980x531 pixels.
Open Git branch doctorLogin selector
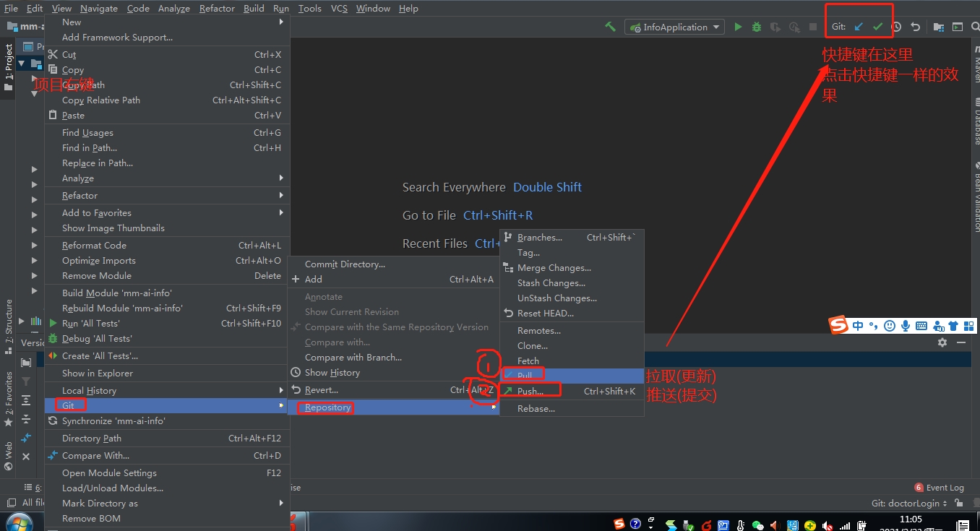[910, 504]
